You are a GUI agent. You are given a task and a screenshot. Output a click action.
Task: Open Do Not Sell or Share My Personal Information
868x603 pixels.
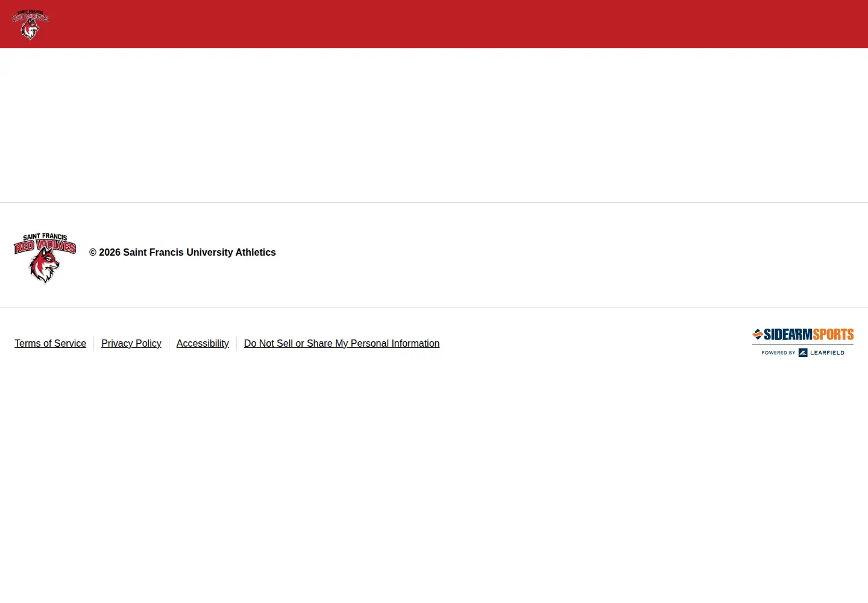tap(342, 344)
